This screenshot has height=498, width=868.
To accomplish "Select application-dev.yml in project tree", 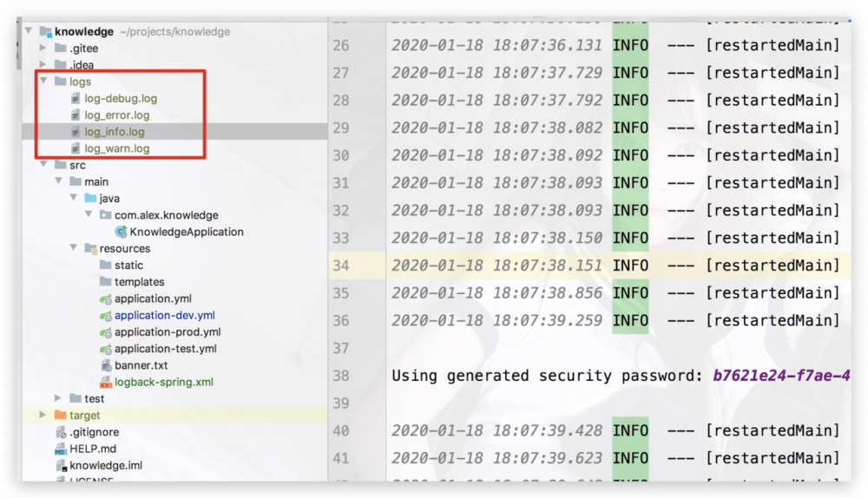I will 164,316.
